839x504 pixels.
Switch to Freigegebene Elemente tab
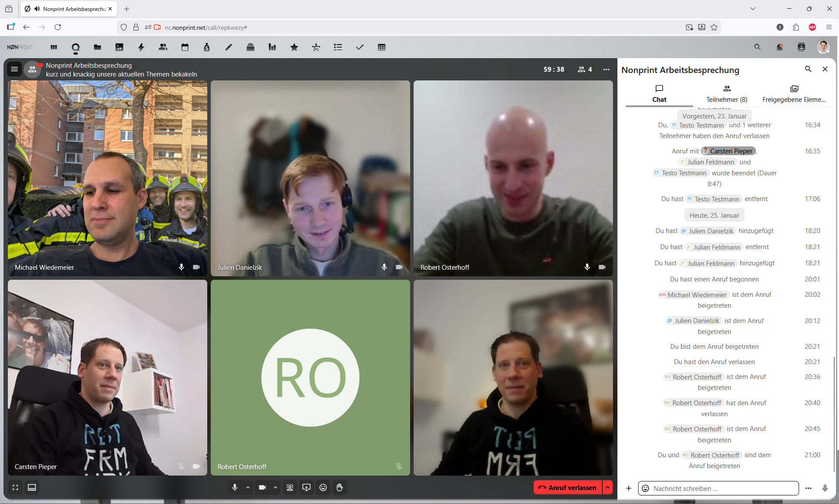coord(794,94)
